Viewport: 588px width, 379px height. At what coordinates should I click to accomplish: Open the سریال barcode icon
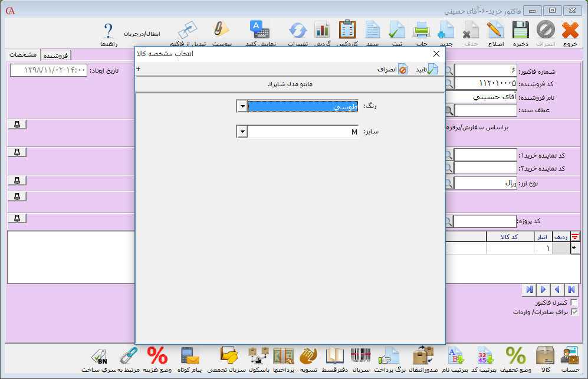click(360, 356)
